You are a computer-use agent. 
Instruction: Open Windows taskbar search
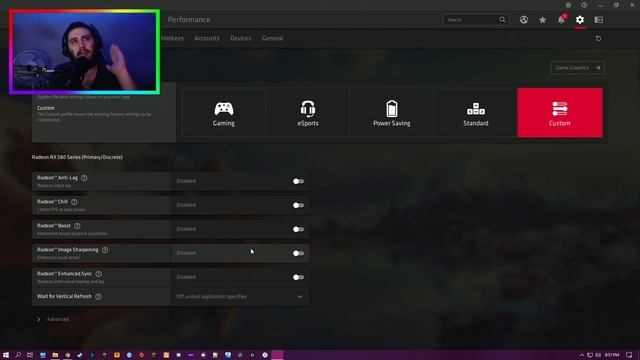[18, 355]
